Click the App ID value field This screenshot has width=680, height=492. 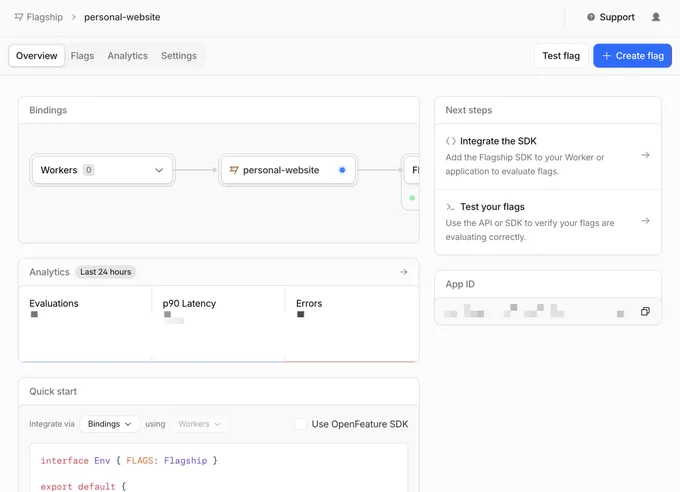coord(548,312)
